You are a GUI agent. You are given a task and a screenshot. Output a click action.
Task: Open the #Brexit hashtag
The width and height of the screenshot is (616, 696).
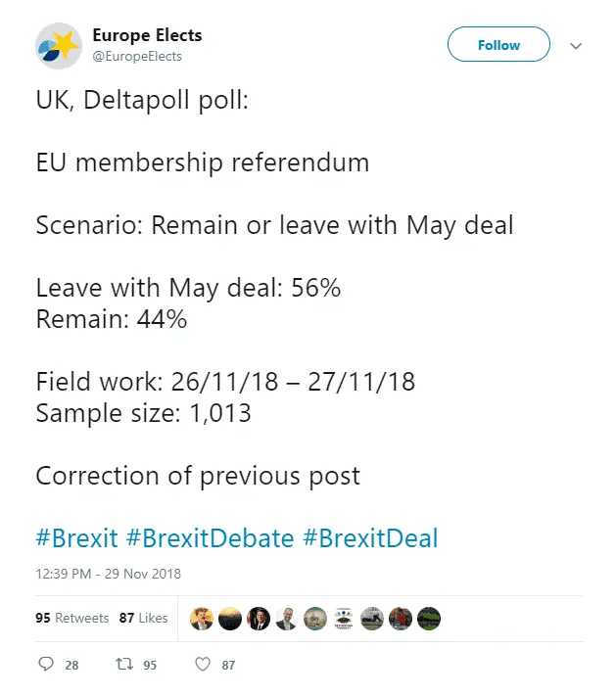[76, 537]
